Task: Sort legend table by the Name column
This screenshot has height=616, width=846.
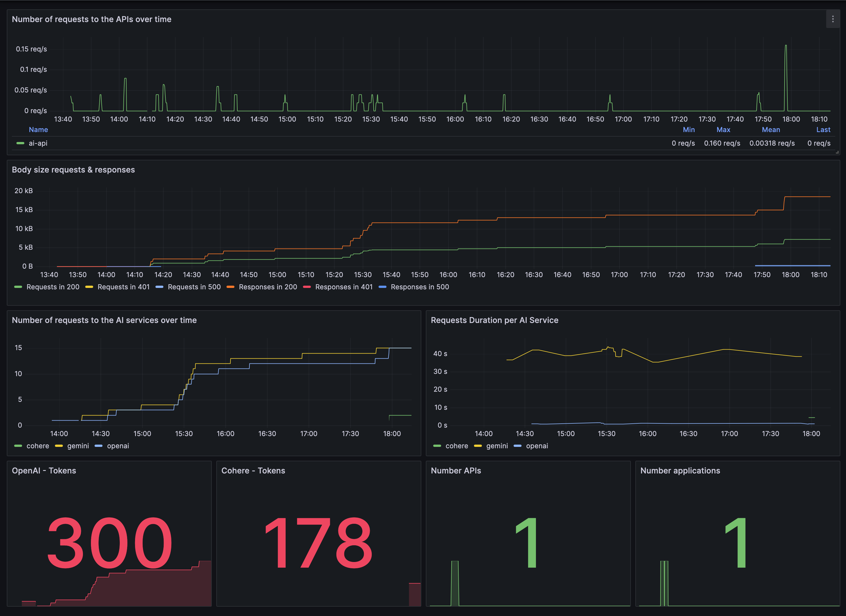Action: tap(39, 129)
